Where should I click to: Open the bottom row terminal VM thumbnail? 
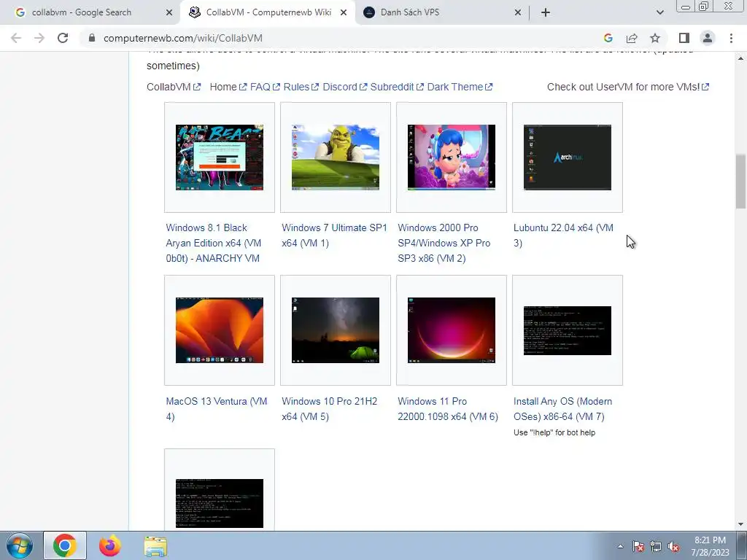point(219,503)
